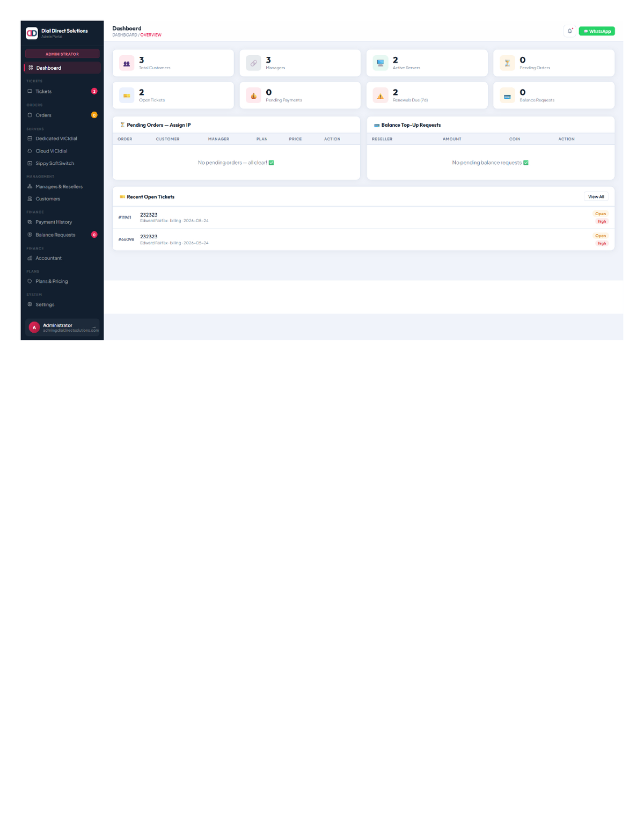Click the CUSTOMER column header
Screen dimensions: 644x833
pos(167,139)
